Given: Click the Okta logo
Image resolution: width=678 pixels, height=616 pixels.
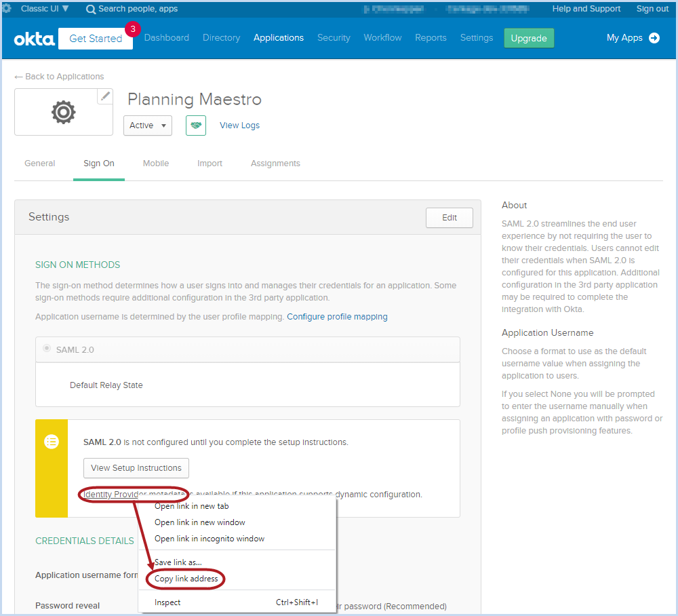Looking at the screenshot, I should (x=34, y=39).
